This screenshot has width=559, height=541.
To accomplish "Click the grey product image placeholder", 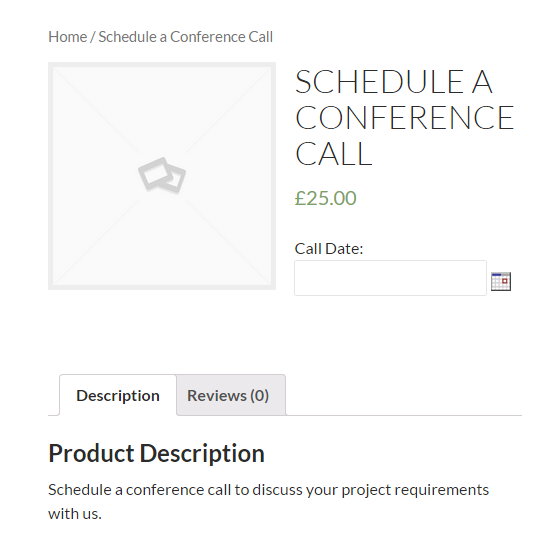I will [x=162, y=176].
